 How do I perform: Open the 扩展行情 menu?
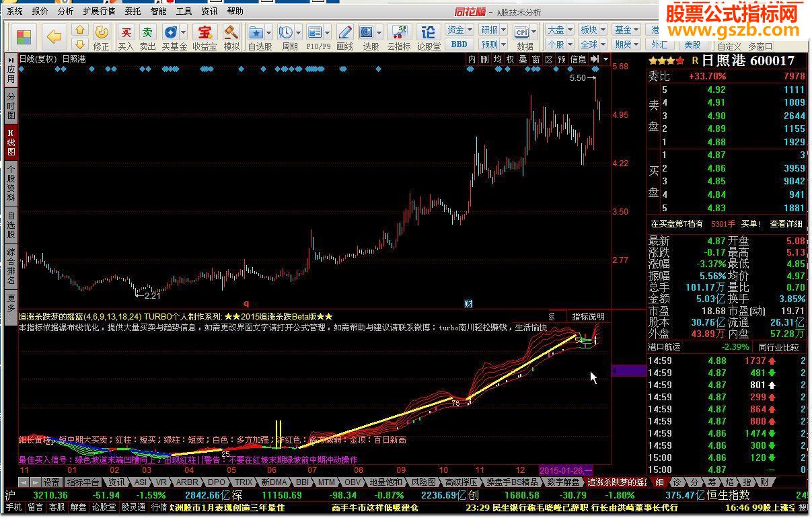tap(99, 11)
